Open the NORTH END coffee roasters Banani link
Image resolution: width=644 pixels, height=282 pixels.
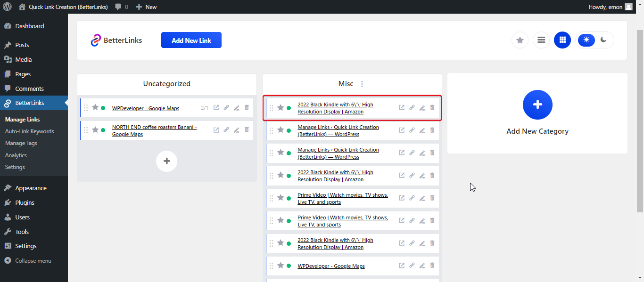[x=154, y=130]
